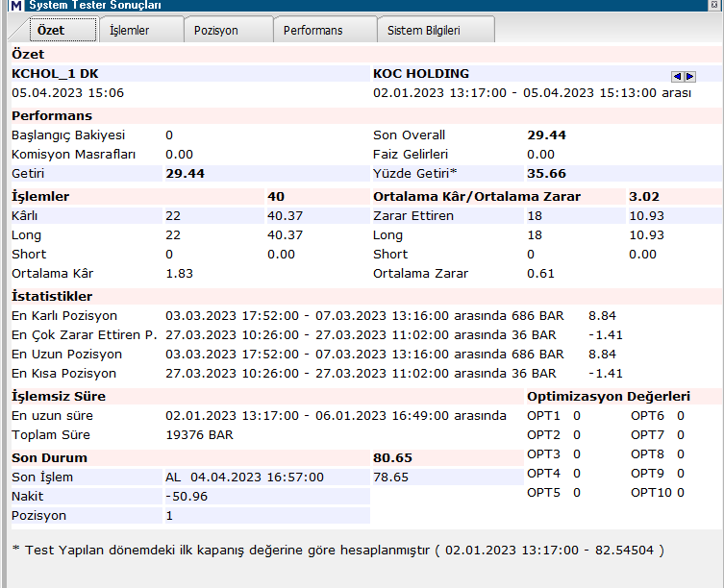Click the Zarar Ettiren label
This screenshot has width=724, height=588.
click(413, 216)
